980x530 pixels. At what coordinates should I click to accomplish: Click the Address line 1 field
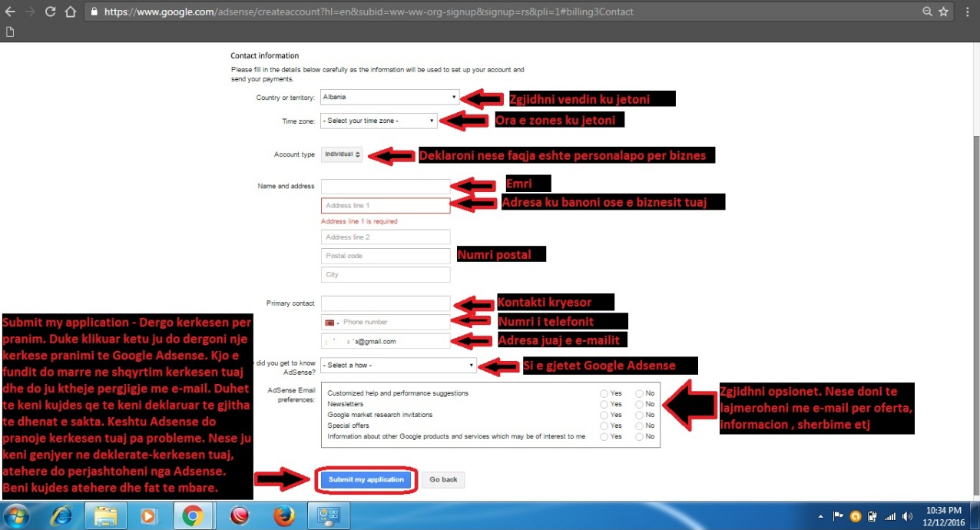[386, 206]
